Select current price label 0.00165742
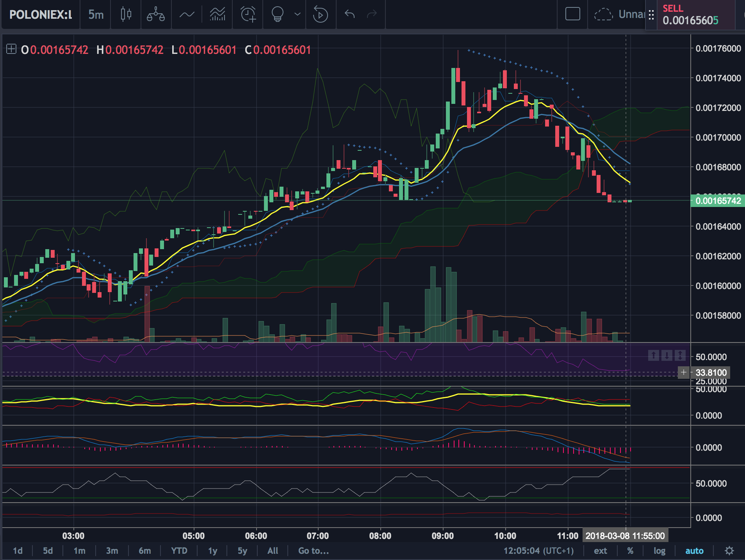This screenshot has width=745, height=560. (718, 201)
